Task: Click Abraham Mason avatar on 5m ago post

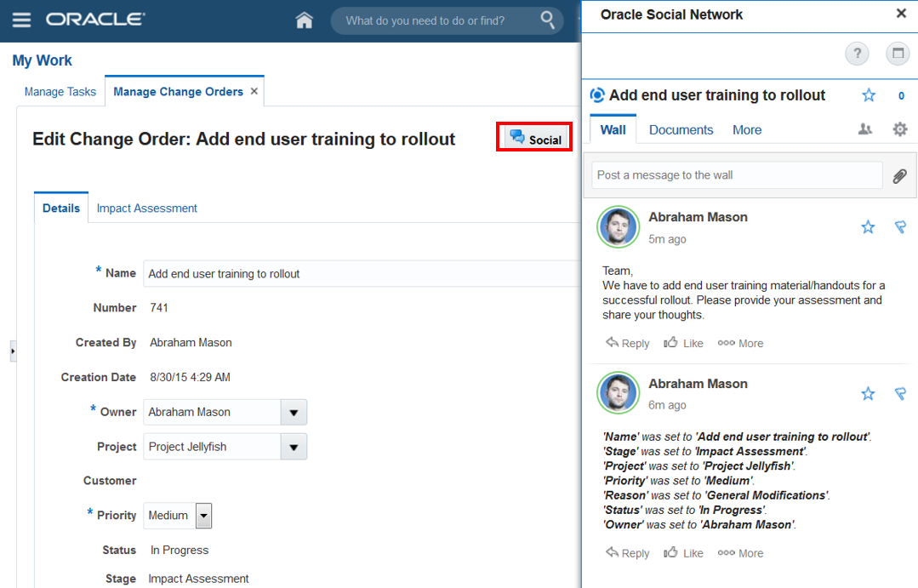Action: [618, 226]
